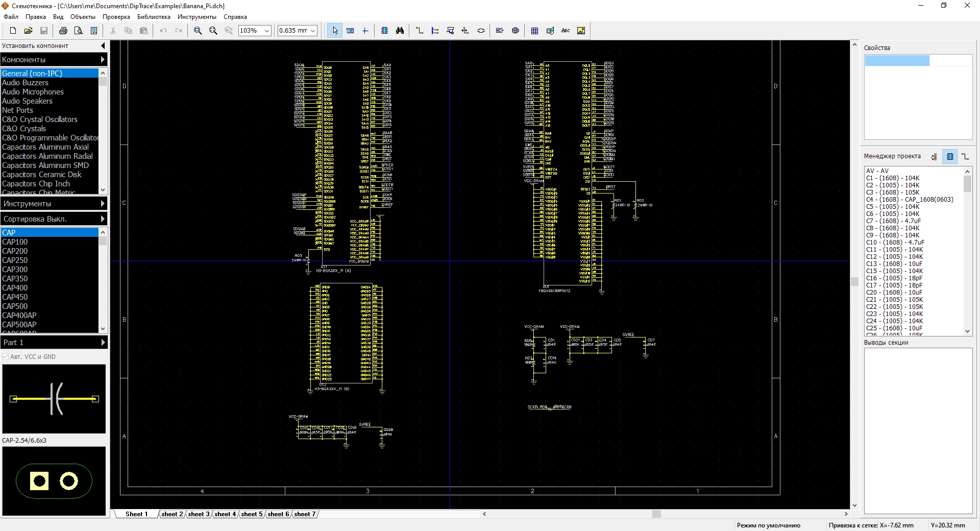Open the 0.635 mm grid size dropdown
This screenshot has height=531, width=980.
313,31
